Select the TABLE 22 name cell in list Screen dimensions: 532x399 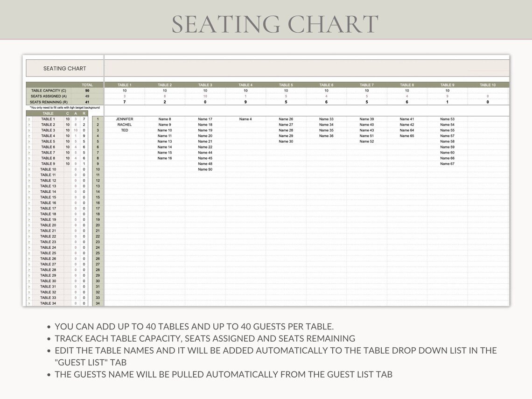coord(48,236)
